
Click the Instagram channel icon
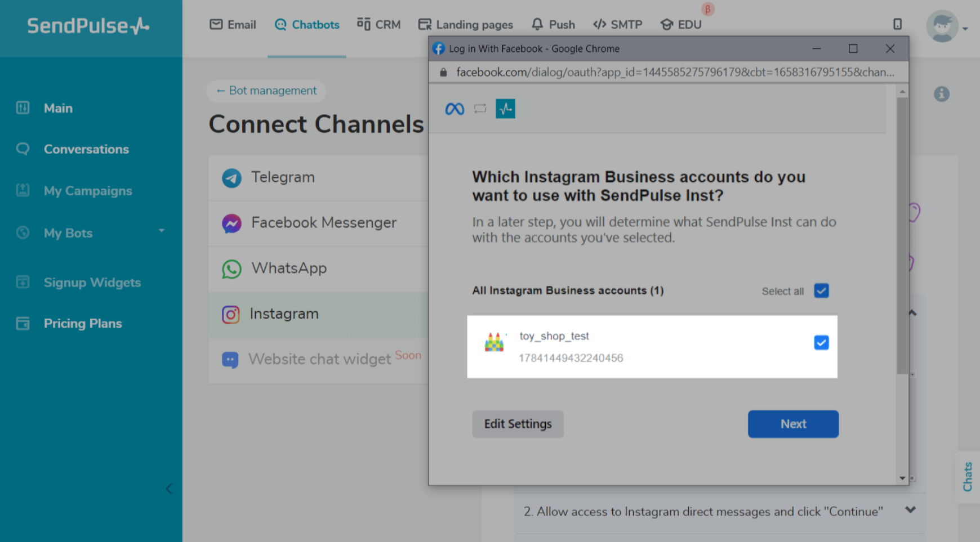(x=230, y=314)
